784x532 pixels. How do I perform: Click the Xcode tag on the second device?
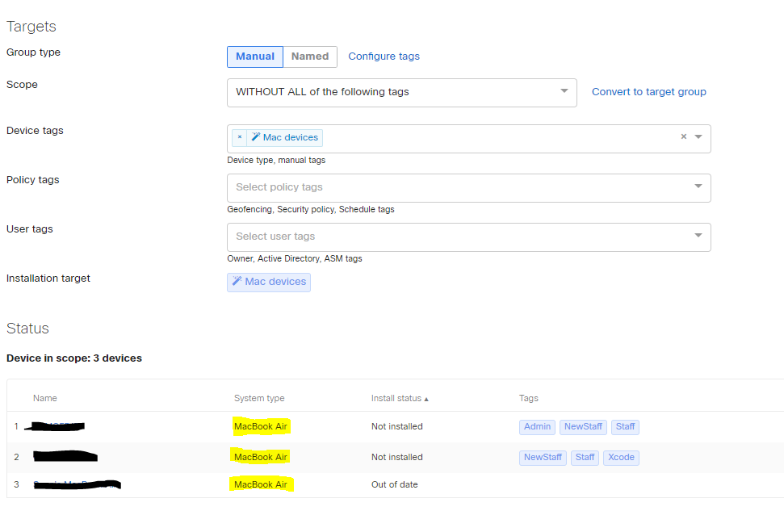click(x=621, y=457)
